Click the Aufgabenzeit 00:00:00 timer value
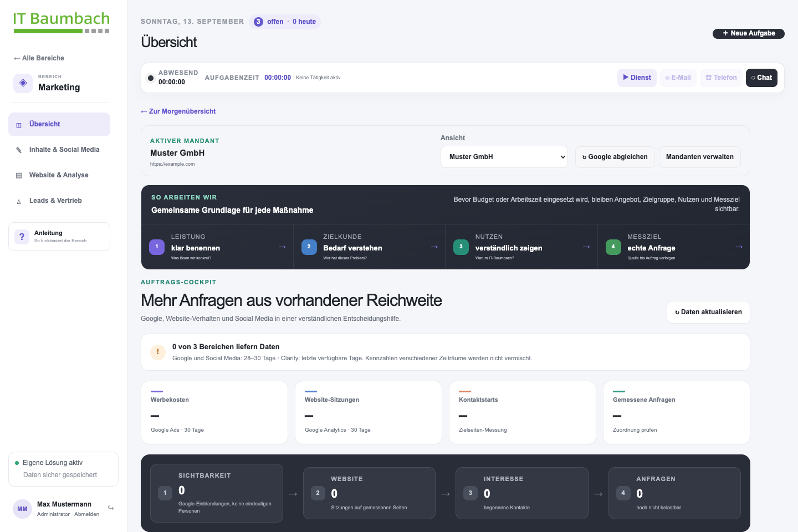 [278, 78]
